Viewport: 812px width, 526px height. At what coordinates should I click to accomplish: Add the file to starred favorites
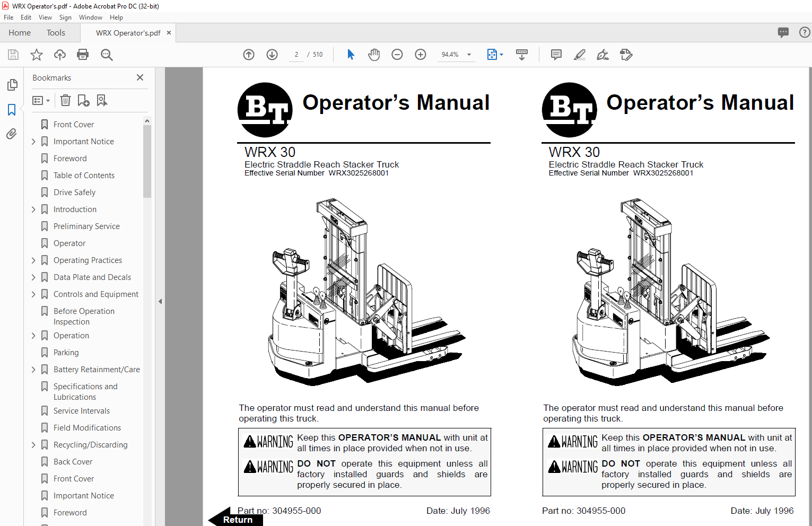coord(37,55)
